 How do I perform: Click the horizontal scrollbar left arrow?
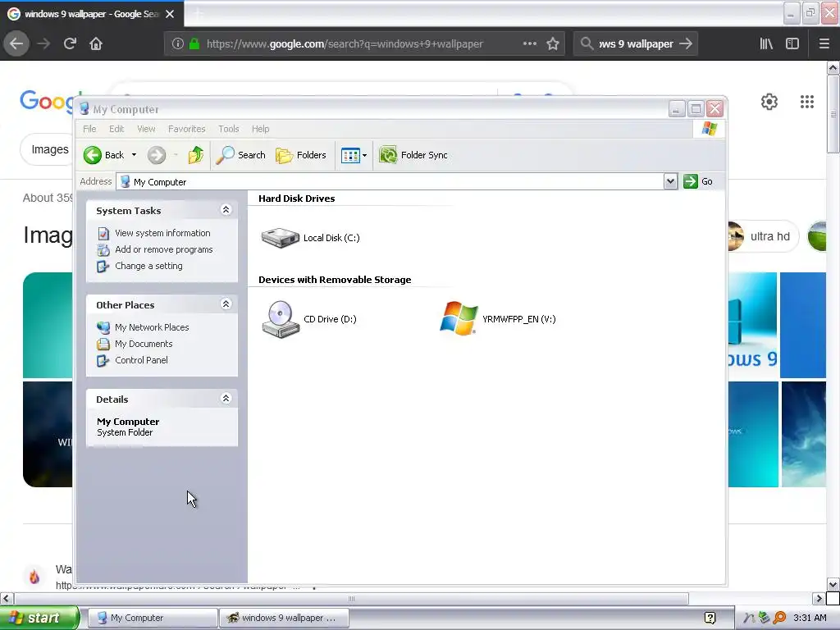click(x=7, y=598)
